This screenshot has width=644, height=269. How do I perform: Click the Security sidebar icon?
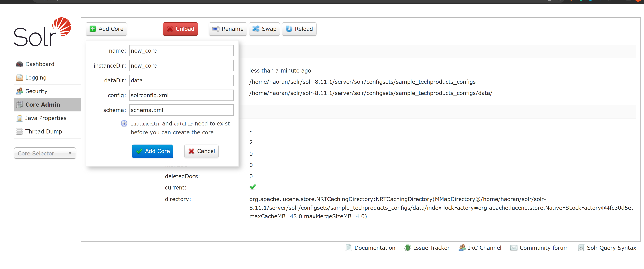[20, 91]
